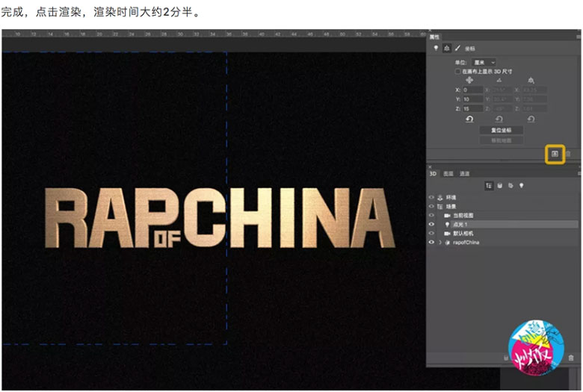Viewport: 583px width, 392px height.
Task: Hide the 点光 1 light
Action: pos(431,225)
